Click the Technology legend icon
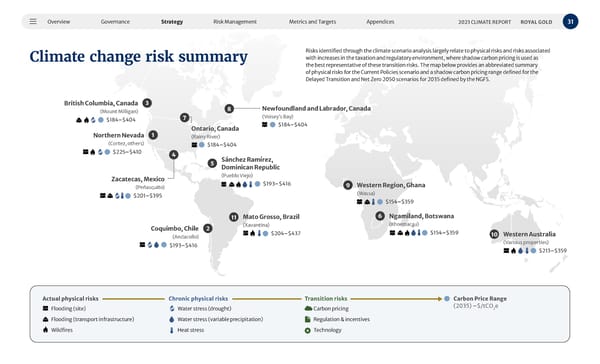 [307, 330]
